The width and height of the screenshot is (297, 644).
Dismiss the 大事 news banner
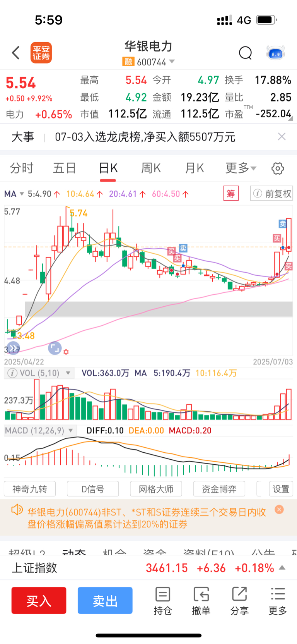282,136
